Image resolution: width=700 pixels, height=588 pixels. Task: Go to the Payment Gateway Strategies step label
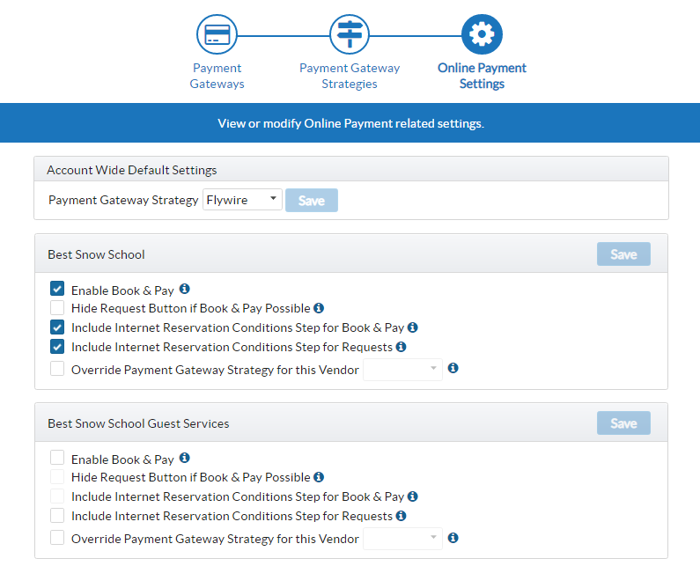click(x=350, y=76)
